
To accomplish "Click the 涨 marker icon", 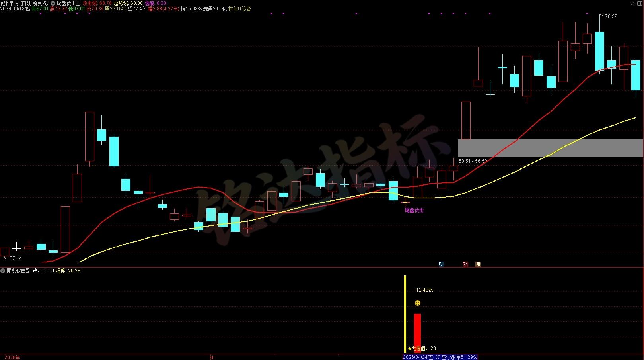I will pyautogui.click(x=465, y=264).
